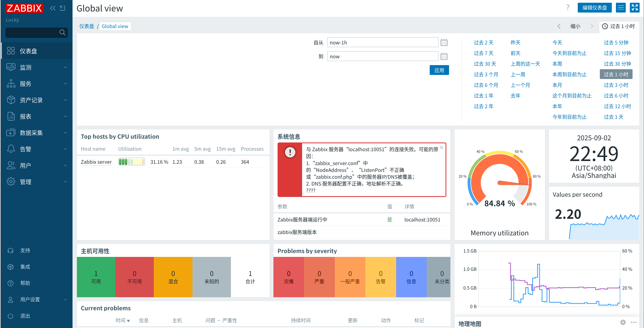This screenshot has width=644, height=328.
Task: Select 本周 time range
Action: [x=557, y=64]
